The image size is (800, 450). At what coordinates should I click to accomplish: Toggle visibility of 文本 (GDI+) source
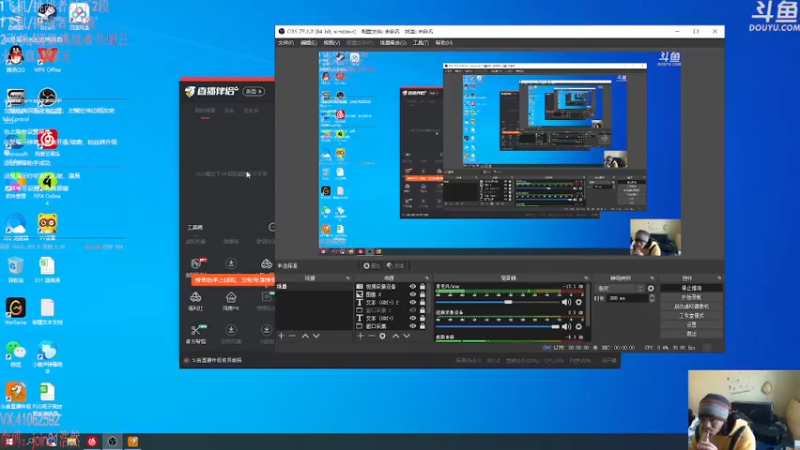(x=413, y=318)
